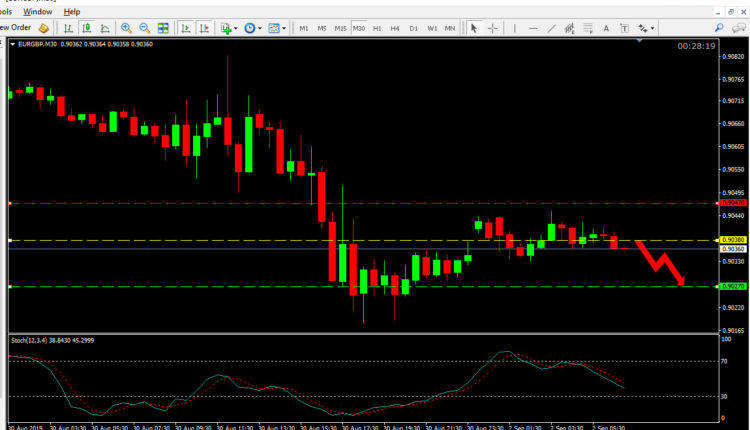750x430 pixels.
Task: Open the Tools menu
Action: [6, 11]
